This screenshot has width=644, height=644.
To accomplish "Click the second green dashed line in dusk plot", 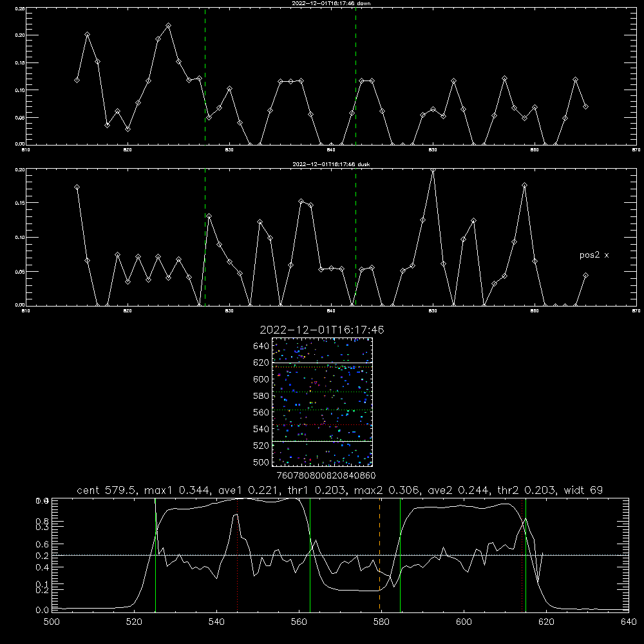I will 355,238.
